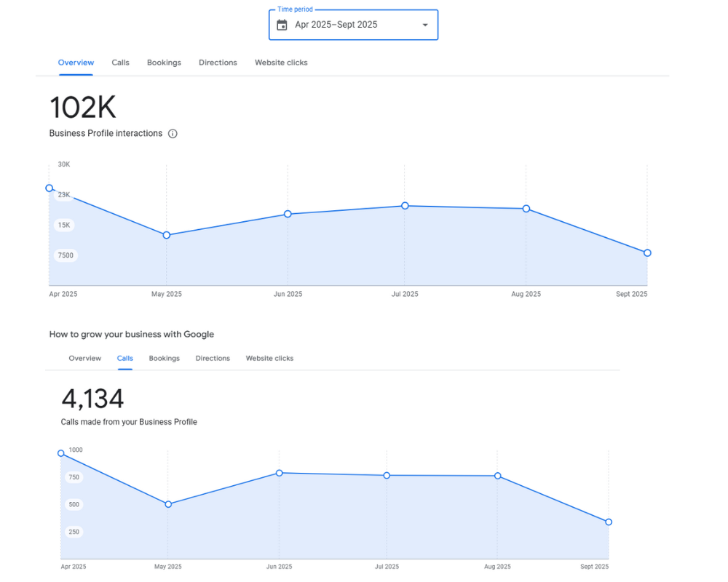Open Bookings tab under the How to grow heading

pyautogui.click(x=165, y=359)
